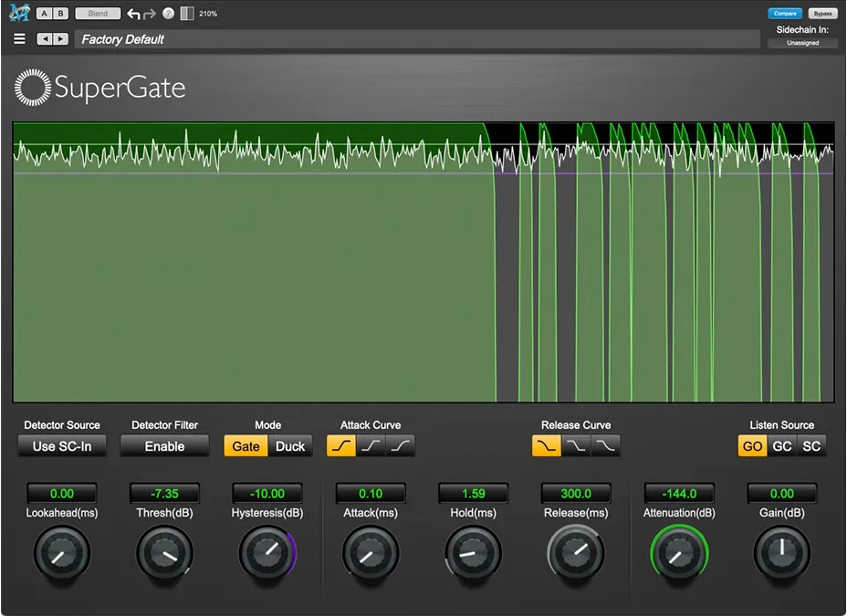
Task: Click the Lookahead(ms) label
Action: tap(62, 513)
